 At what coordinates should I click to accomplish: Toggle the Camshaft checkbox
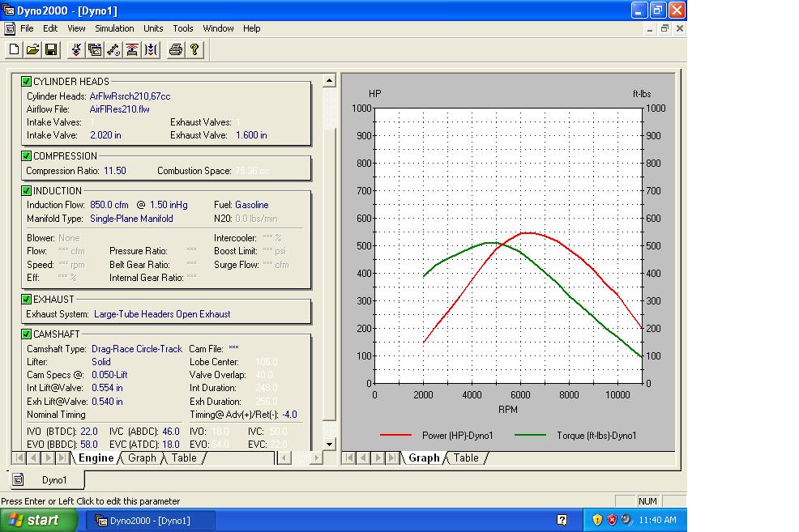tap(27, 334)
